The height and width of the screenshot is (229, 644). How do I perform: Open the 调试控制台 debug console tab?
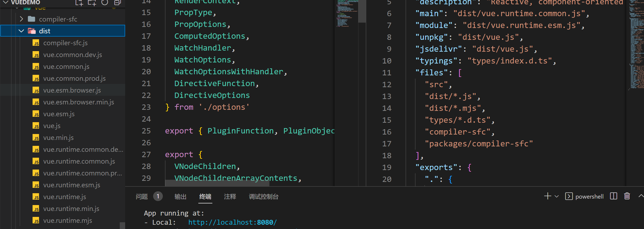[263, 197]
